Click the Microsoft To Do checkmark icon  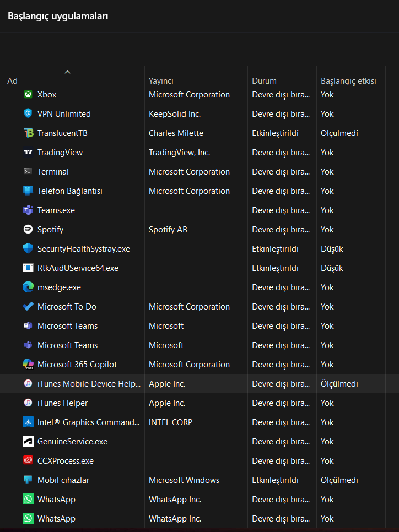28,307
